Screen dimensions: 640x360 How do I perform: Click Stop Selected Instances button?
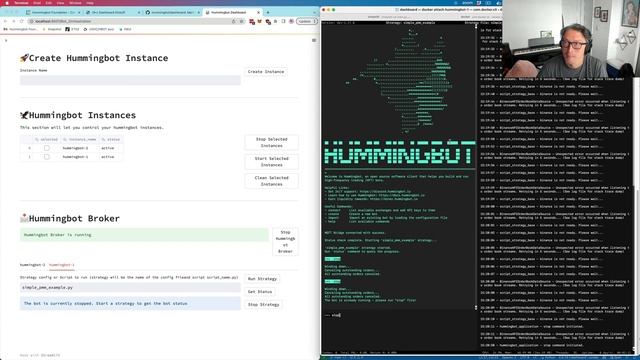[x=271, y=142]
